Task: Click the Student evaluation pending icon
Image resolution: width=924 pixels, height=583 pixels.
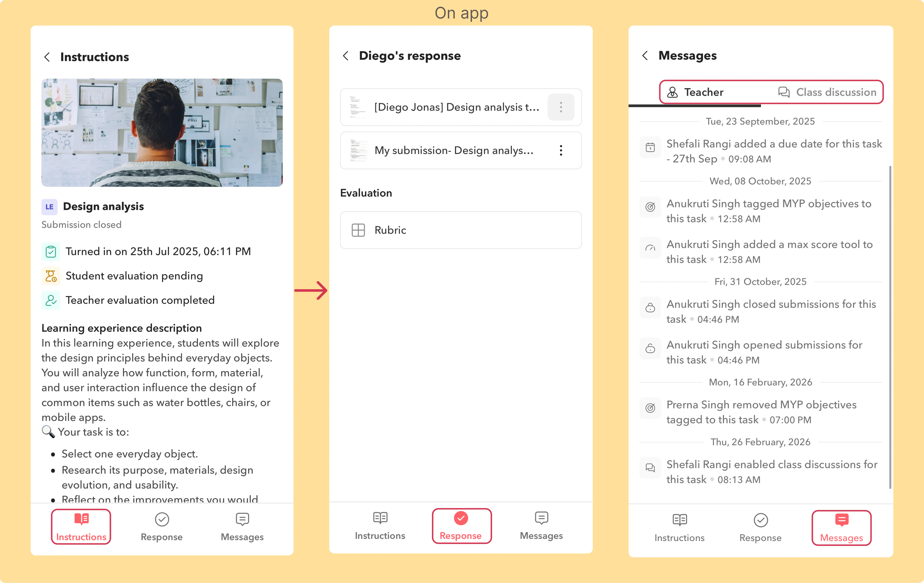Action: click(51, 276)
